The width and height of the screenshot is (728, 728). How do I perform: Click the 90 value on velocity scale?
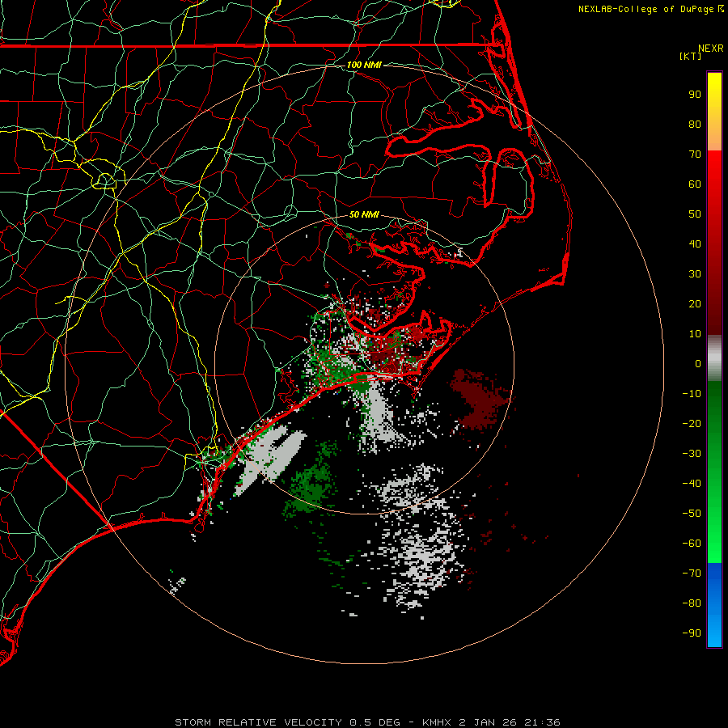click(695, 95)
